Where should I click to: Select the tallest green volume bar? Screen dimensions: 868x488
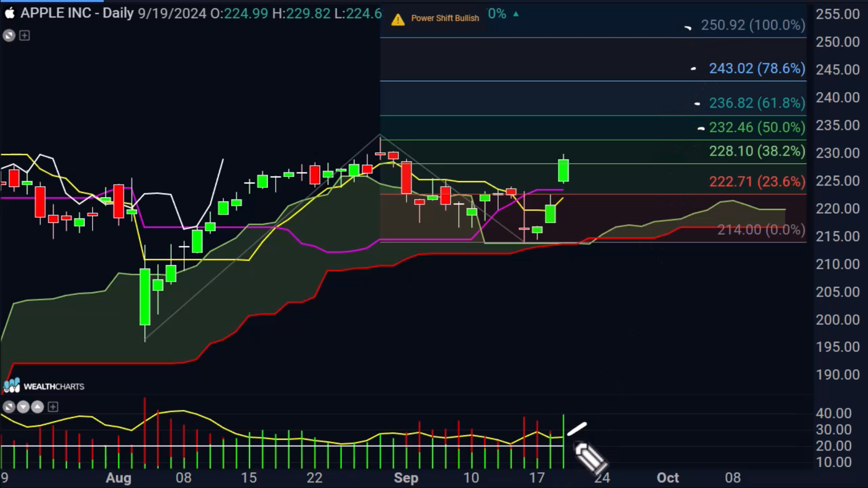(563, 441)
